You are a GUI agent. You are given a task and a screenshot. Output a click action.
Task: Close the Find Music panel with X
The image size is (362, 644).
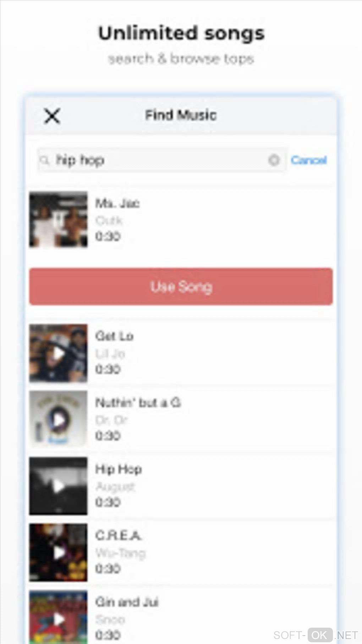(x=52, y=116)
